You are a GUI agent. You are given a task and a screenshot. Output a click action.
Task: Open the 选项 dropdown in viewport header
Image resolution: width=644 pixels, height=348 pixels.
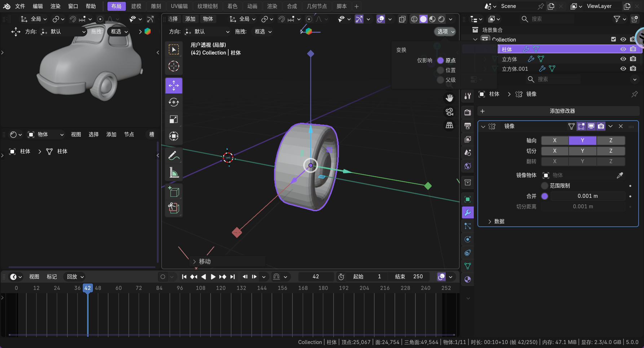[x=445, y=32]
